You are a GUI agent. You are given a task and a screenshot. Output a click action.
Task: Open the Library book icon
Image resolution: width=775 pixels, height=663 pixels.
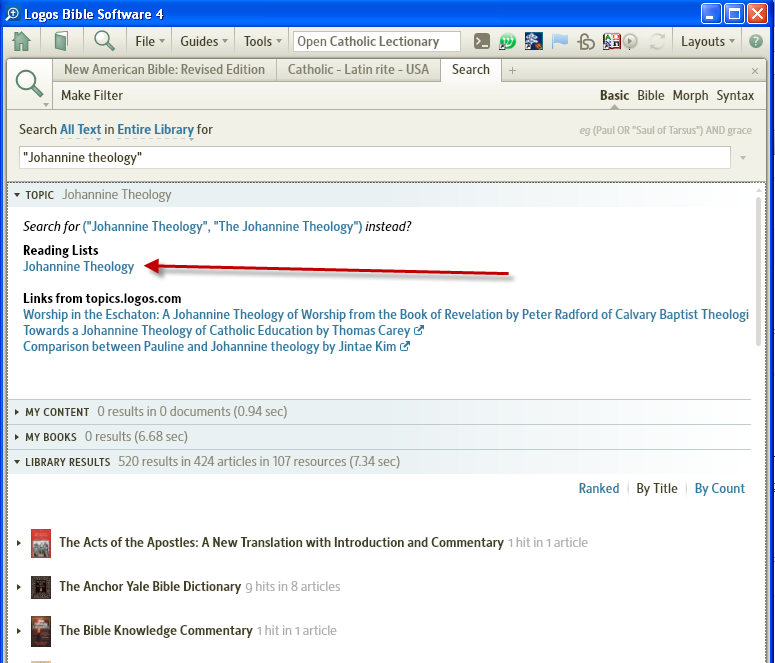61,41
